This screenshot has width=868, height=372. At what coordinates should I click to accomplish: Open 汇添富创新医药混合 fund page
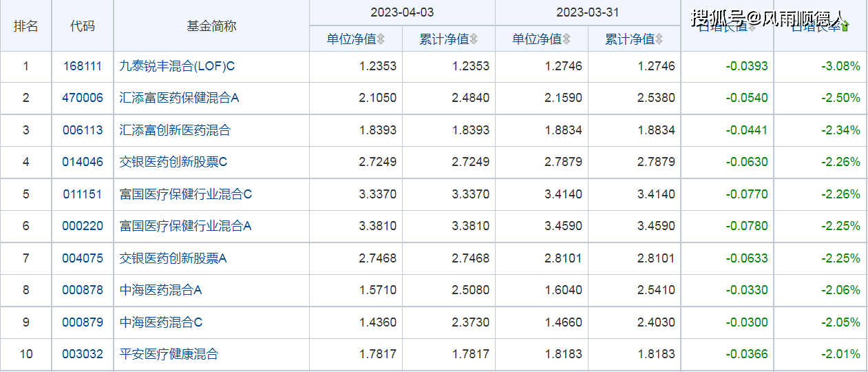pos(175,130)
